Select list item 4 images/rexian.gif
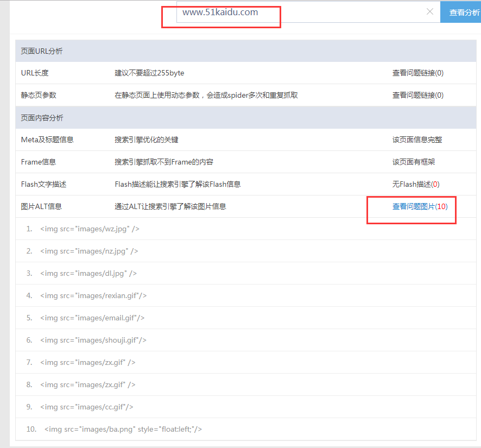481x448 pixels. tap(92, 295)
